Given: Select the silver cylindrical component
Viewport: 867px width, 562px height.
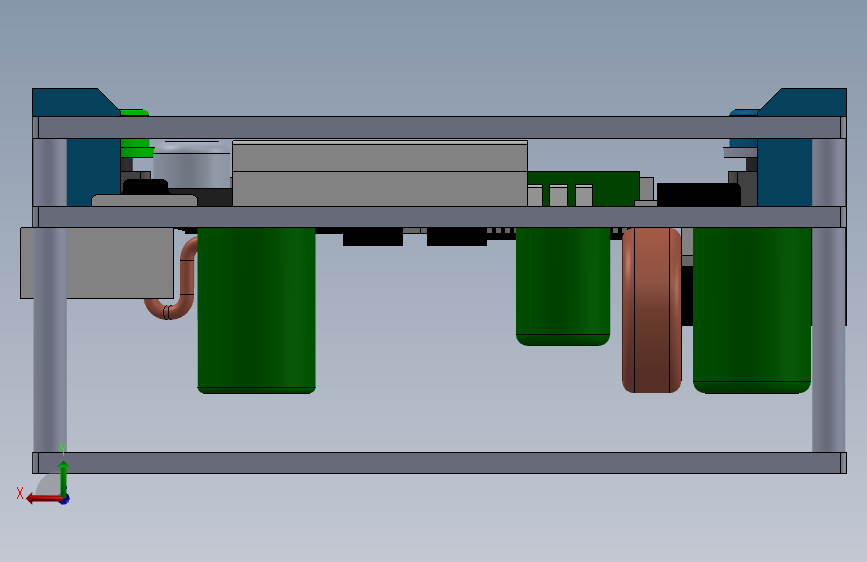Looking at the screenshot, I should [x=191, y=165].
